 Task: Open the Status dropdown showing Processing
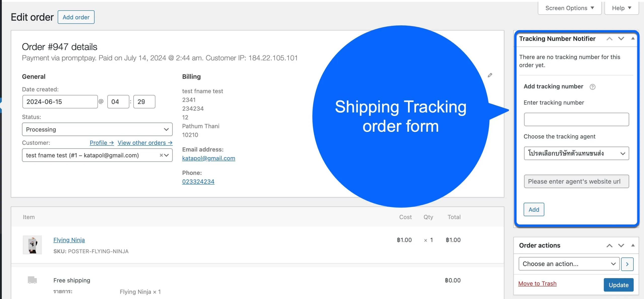click(97, 130)
